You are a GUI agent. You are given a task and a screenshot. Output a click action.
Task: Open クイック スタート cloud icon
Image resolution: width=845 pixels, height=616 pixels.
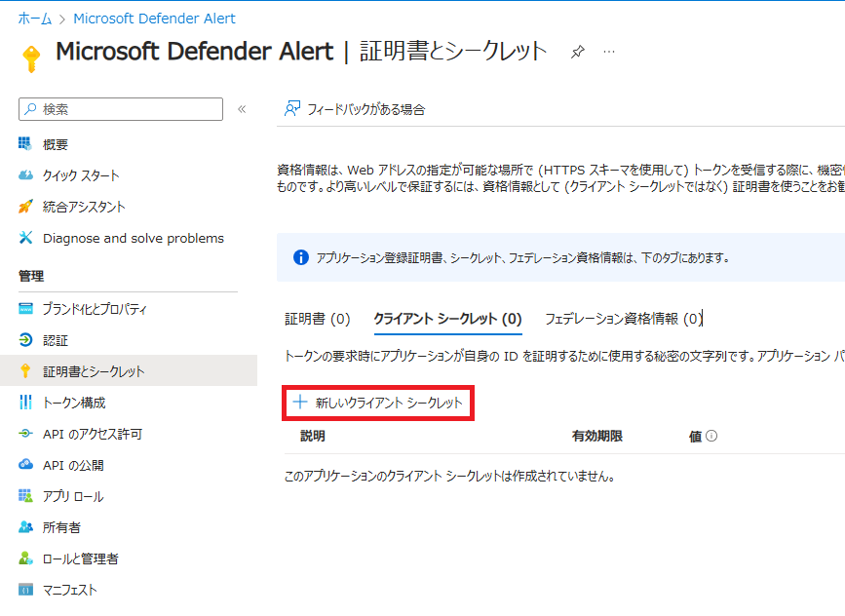click(x=25, y=175)
